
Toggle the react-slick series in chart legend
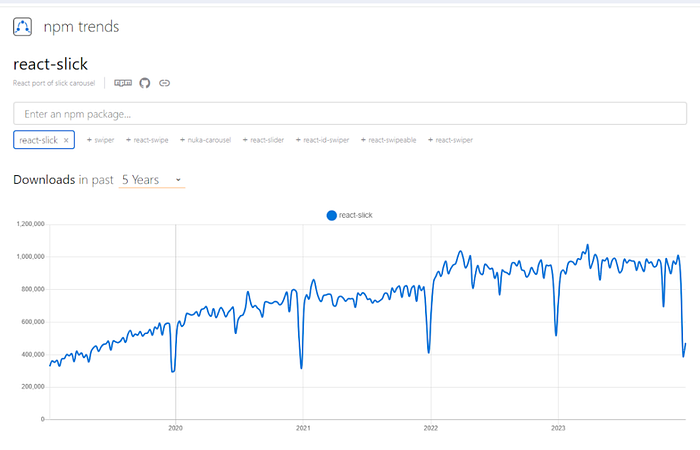[x=349, y=215]
